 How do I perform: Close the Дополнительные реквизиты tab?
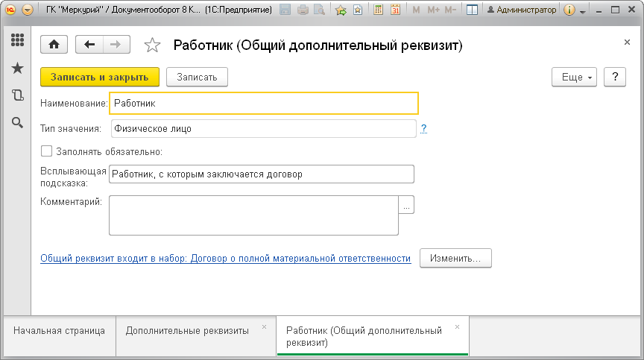[x=264, y=326]
